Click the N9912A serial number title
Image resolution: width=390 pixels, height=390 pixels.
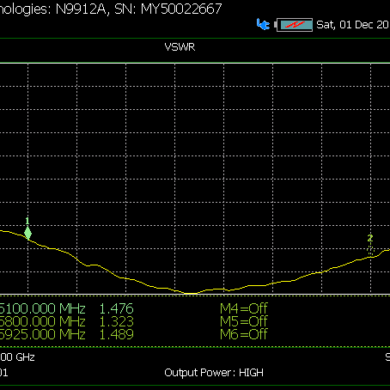(x=111, y=9)
